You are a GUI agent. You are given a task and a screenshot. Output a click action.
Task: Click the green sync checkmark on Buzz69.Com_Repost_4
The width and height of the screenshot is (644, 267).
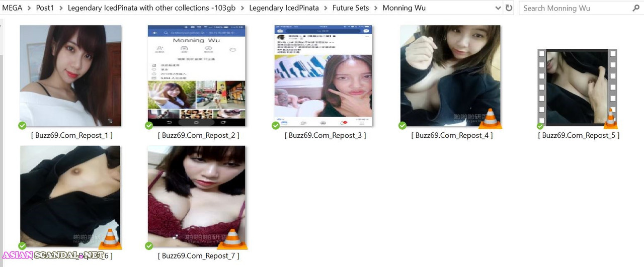(403, 125)
